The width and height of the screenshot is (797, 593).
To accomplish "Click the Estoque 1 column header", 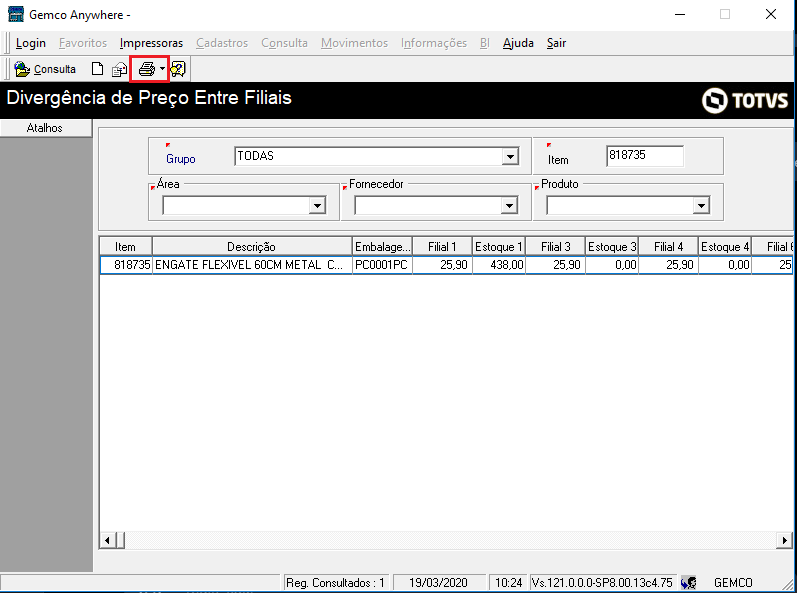I will pyautogui.click(x=499, y=246).
